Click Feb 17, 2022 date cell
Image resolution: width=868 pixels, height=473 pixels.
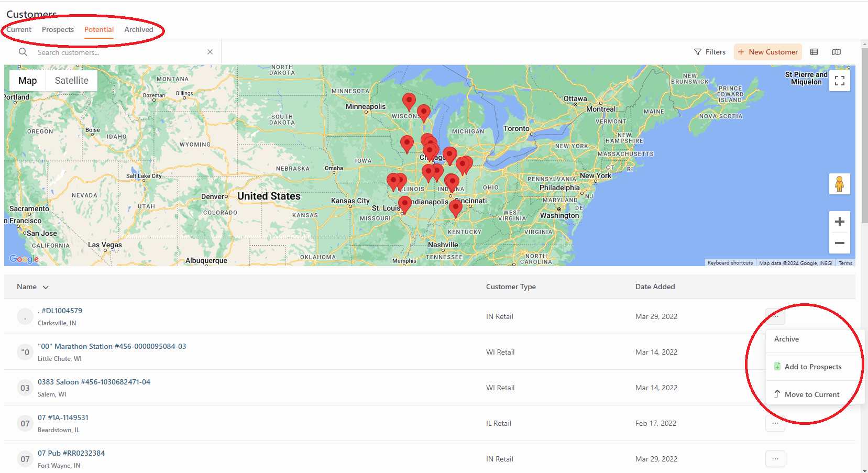pos(656,423)
